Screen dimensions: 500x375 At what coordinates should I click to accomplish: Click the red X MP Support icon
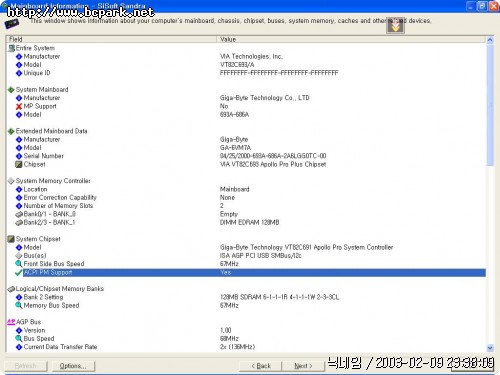point(19,107)
